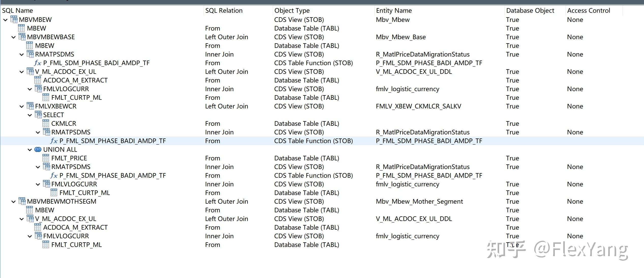Collapse the UNION ALL branch
This screenshot has height=278, width=644.
30,150
